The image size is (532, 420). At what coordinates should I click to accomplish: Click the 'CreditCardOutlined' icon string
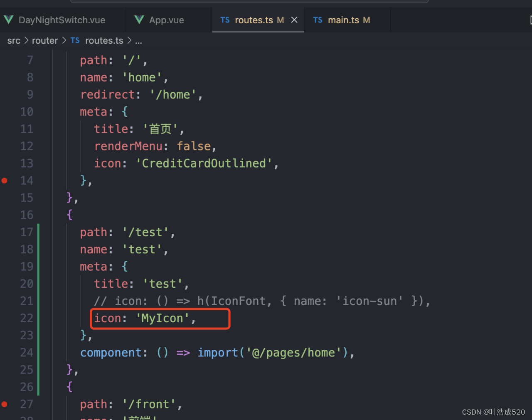pyautogui.click(x=204, y=163)
